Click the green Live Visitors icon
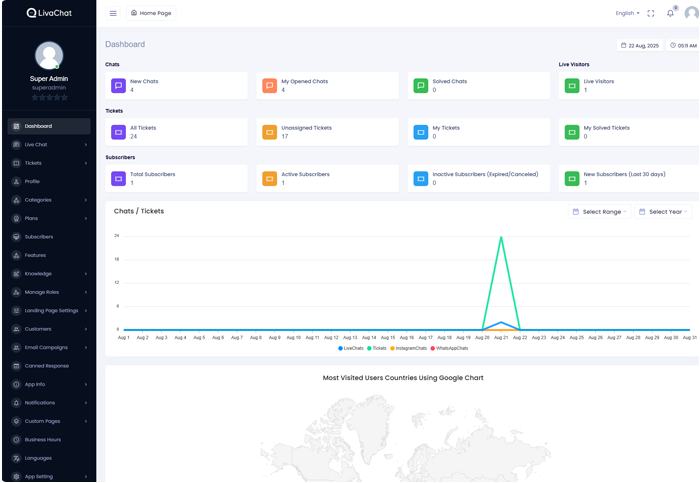 pyautogui.click(x=572, y=86)
